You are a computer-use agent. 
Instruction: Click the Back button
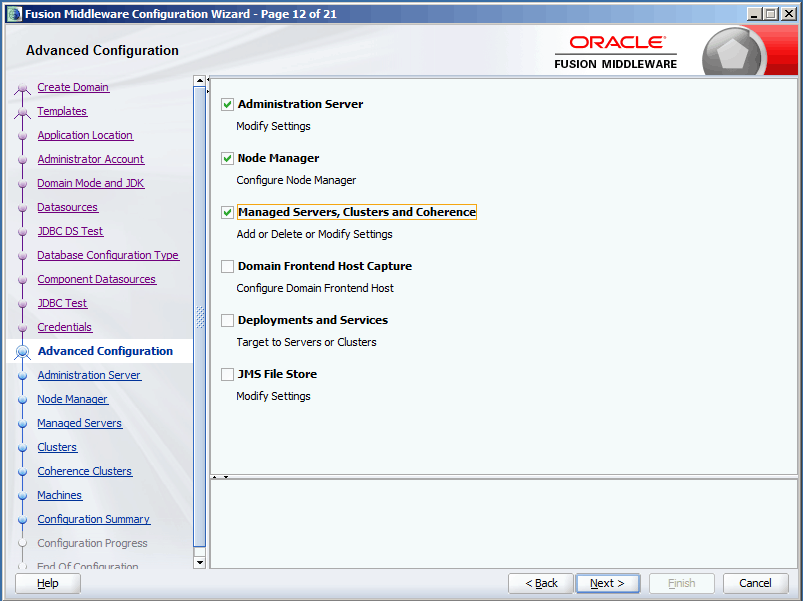(541, 583)
